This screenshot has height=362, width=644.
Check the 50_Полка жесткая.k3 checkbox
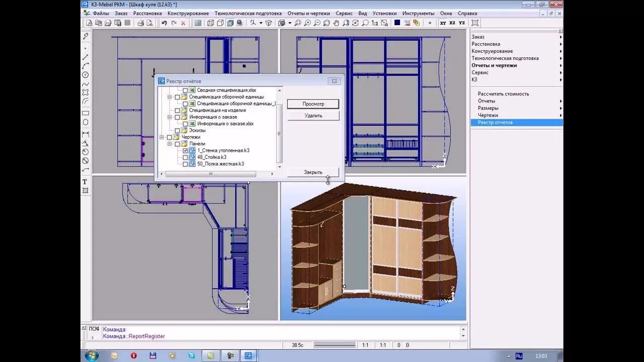tap(185, 164)
